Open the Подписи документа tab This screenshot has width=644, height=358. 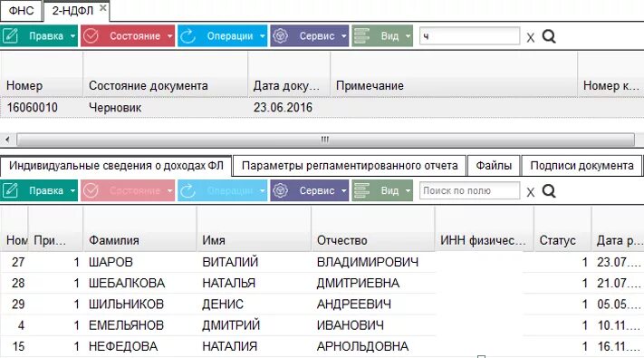click(x=582, y=166)
